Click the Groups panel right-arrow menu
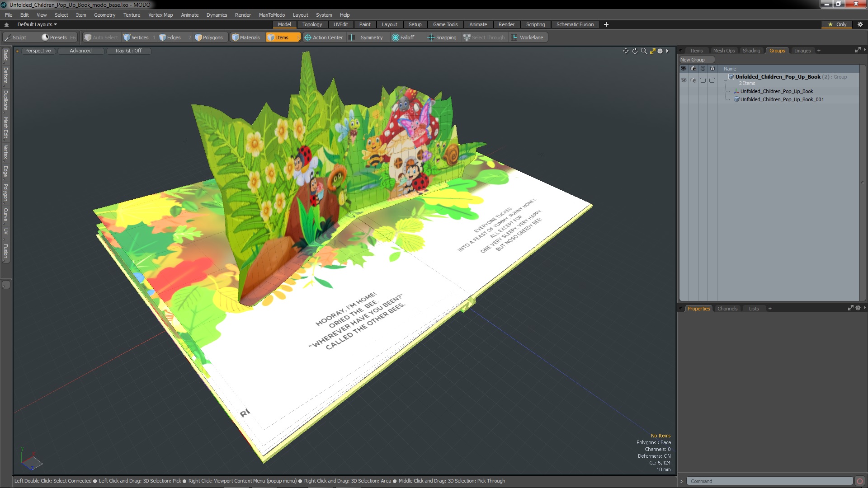 pos(864,50)
